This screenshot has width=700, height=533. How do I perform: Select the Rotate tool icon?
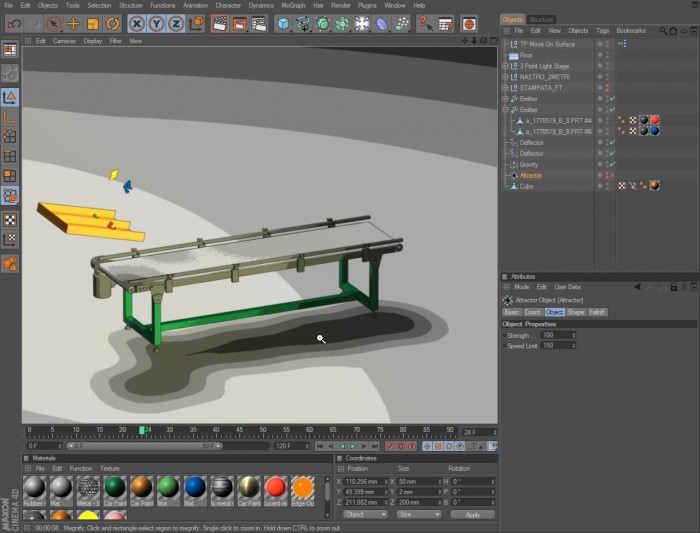tap(112, 24)
